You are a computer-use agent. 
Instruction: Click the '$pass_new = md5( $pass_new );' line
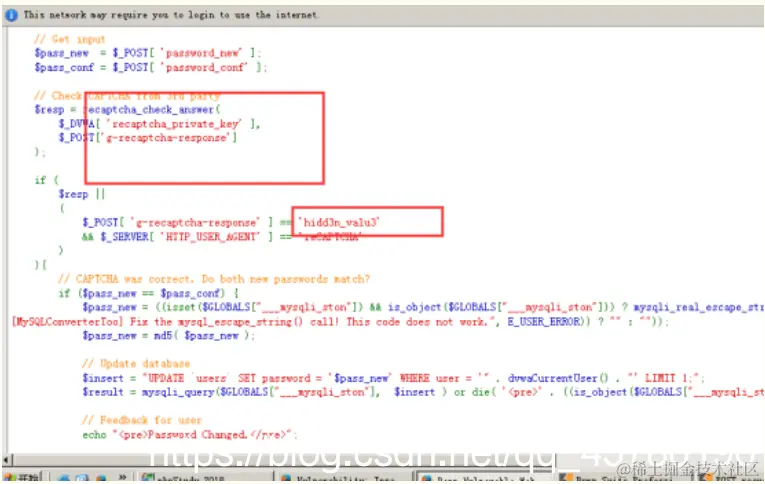click(168, 336)
